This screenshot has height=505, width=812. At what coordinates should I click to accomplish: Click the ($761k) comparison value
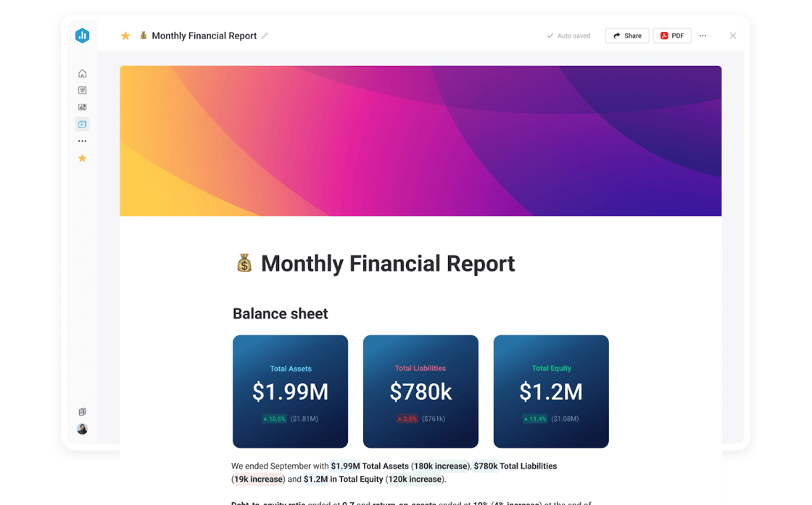pyautogui.click(x=434, y=419)
